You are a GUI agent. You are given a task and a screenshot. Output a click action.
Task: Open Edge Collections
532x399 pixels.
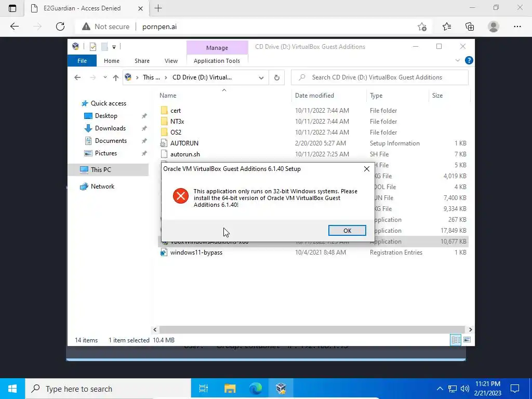click(x=470, y=27)
